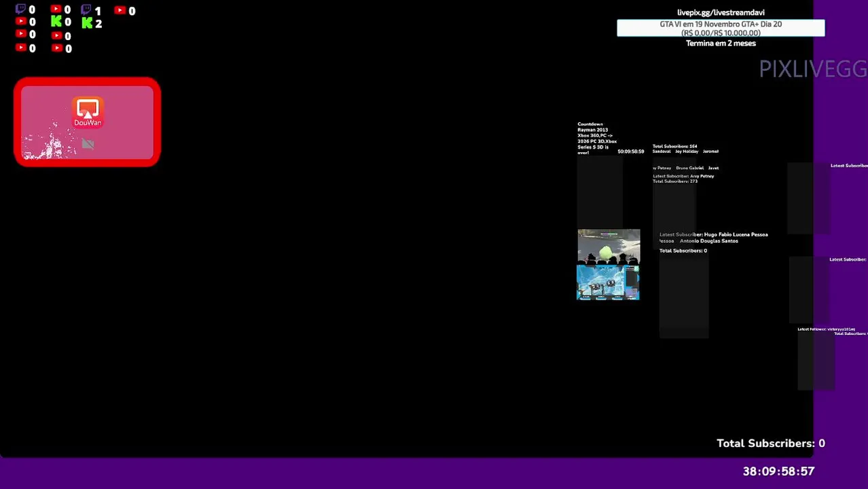868x489 pixels.
Task: Click the YouTube icon directly left of Kick 0
Action: click(x=20, y=22)
